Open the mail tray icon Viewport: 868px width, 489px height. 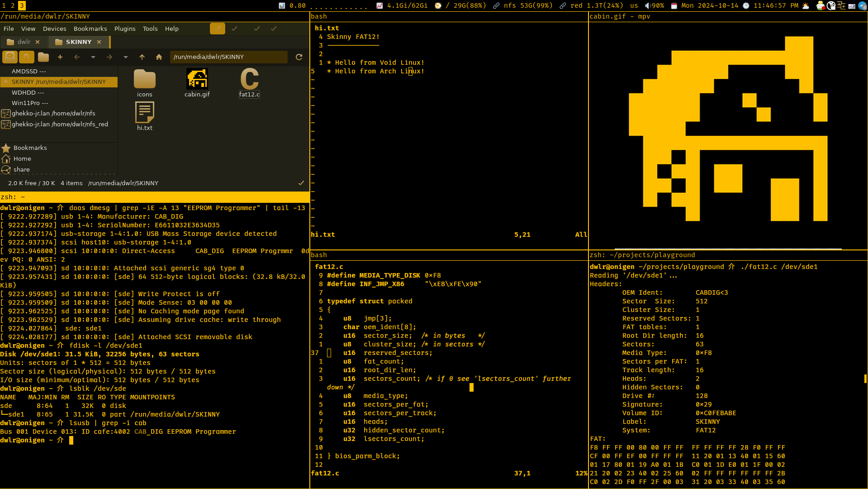[x=821, y=5]
